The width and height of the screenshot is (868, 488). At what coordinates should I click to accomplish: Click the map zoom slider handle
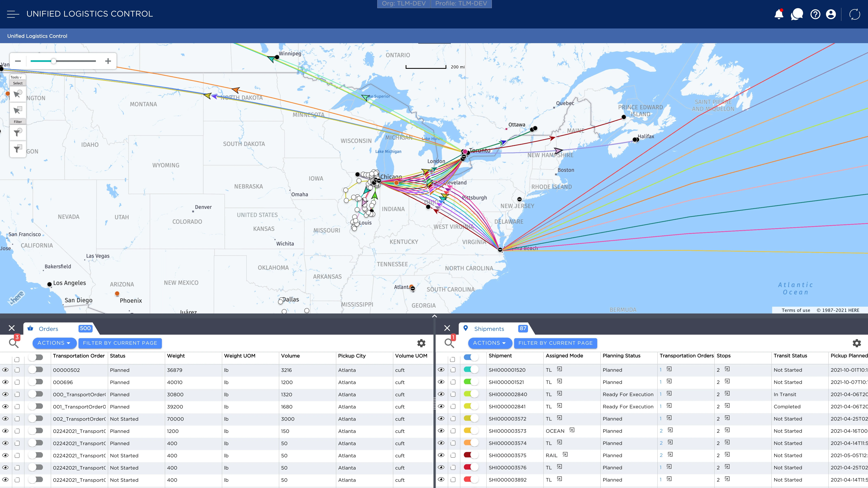[54, 61]
